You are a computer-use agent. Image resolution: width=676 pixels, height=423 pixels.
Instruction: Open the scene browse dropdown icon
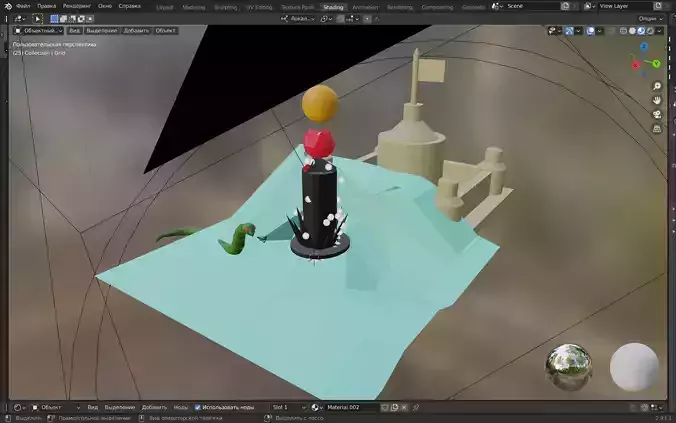(497, 6)
